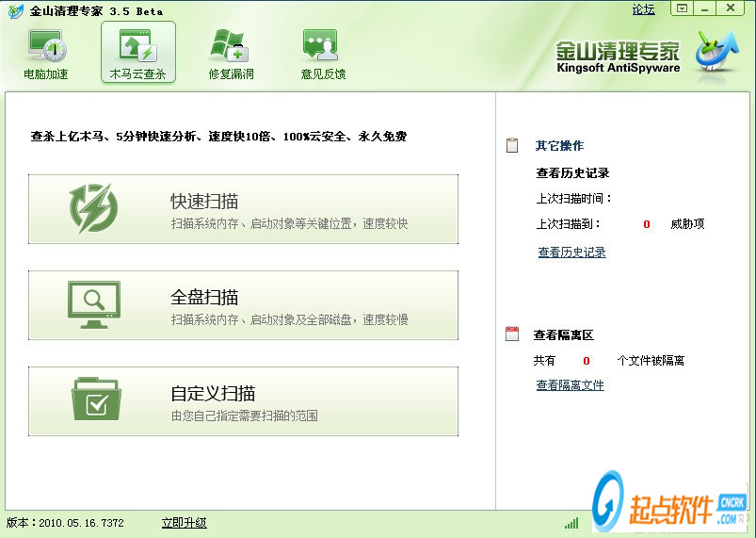Click the 电脑加速 label text

[x=46, y=73]
